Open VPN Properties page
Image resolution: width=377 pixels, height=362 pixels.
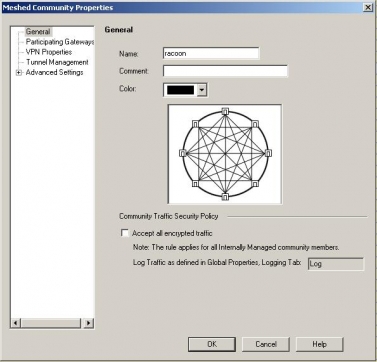[49, 52]
